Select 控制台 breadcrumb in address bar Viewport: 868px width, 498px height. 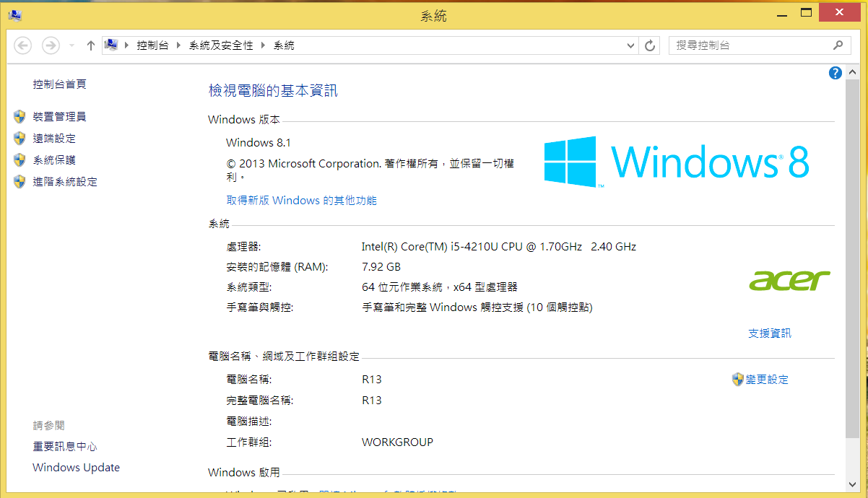(152, 45)
